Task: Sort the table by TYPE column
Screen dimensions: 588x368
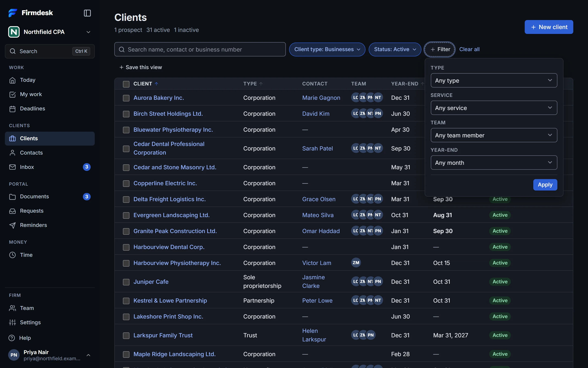Action: [253, 84]
